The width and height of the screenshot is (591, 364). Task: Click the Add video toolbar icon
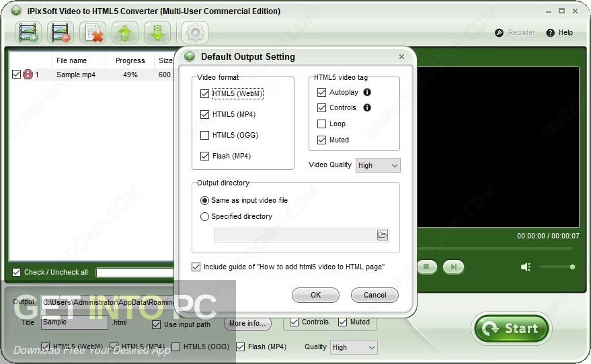tap(28, 33)
